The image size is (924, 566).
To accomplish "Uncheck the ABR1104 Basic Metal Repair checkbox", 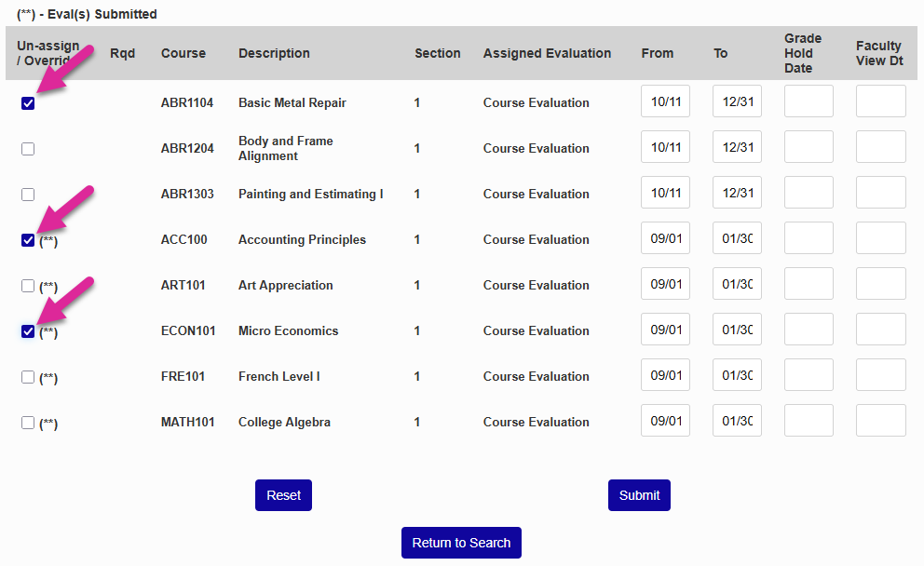I will coord(28,103).
